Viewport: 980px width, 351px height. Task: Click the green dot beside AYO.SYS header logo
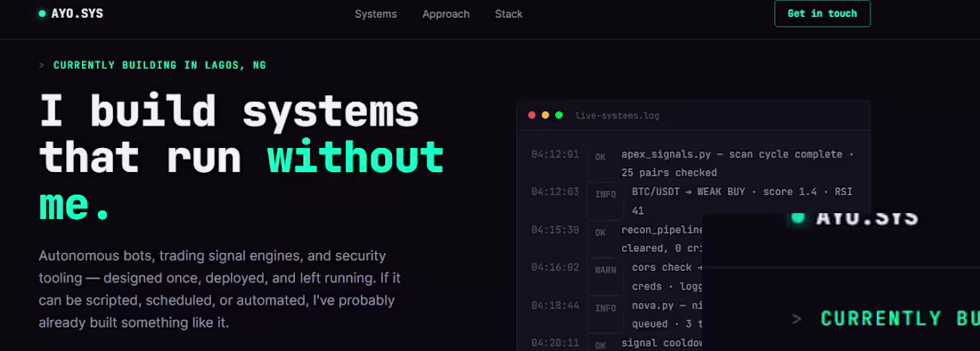point(42,13)
